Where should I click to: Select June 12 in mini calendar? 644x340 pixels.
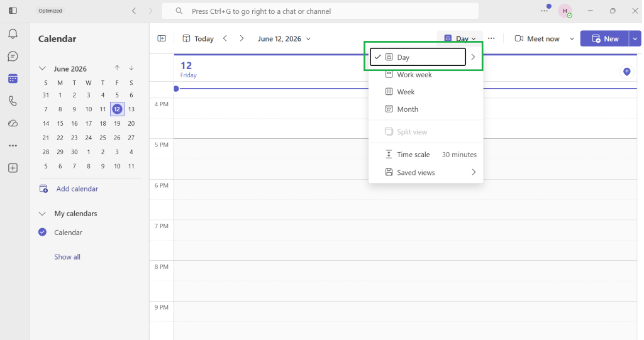pyautogui.click(x=117, y=109)
